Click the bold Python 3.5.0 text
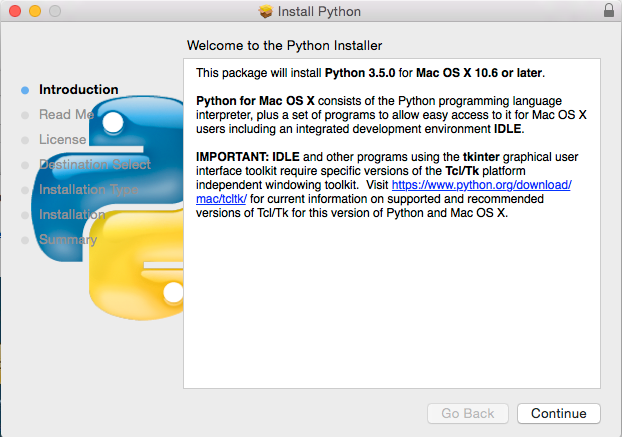622x437 pixels. (x=360, y=73)
